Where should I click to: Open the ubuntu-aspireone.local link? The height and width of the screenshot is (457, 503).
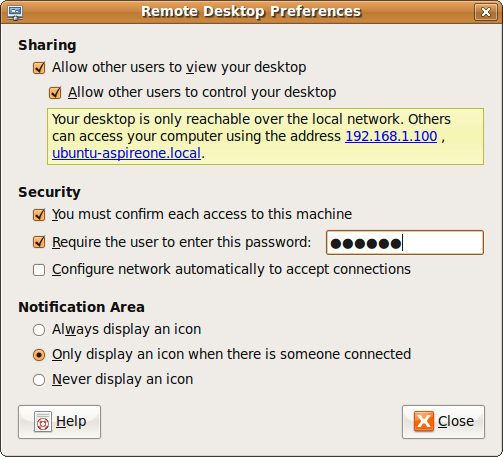tap(127, 153)
